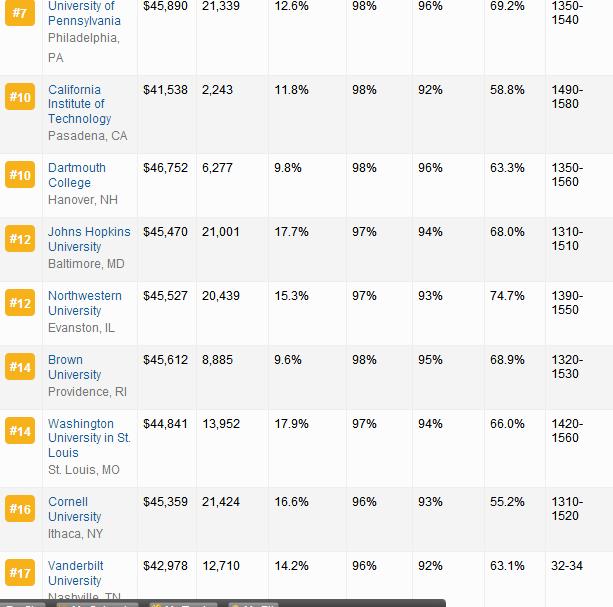Select the #17 rank badge for Vanderbilt
The width and height of the screenshot is (613, 607).
click(x=20, y=573)
